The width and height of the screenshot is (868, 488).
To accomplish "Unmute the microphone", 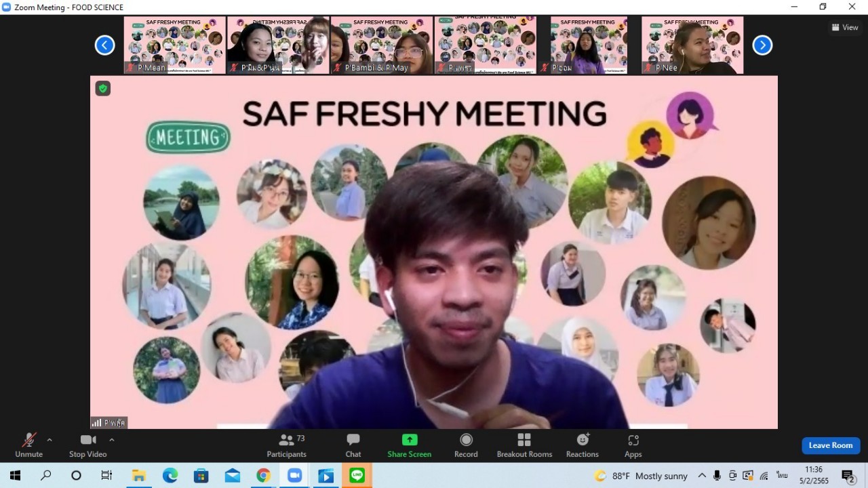I will coord(28,445).
